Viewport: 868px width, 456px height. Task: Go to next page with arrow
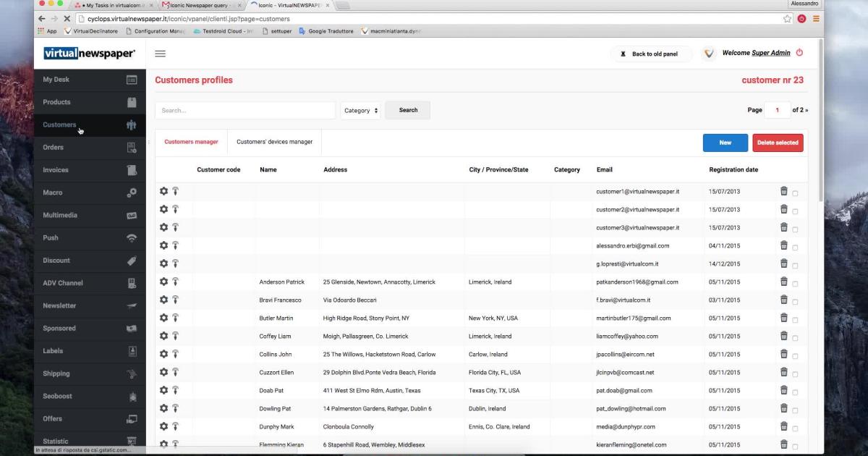806,110
